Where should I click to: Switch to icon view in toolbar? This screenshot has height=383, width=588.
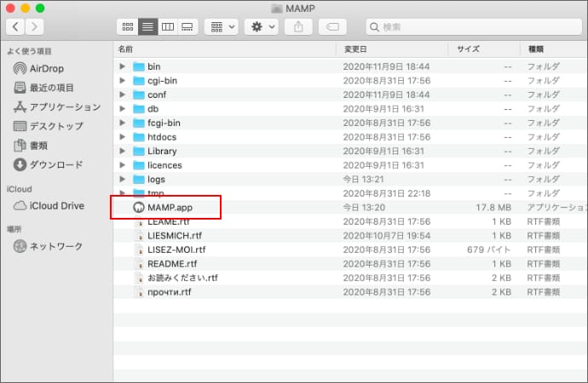(x=128, y=27)
